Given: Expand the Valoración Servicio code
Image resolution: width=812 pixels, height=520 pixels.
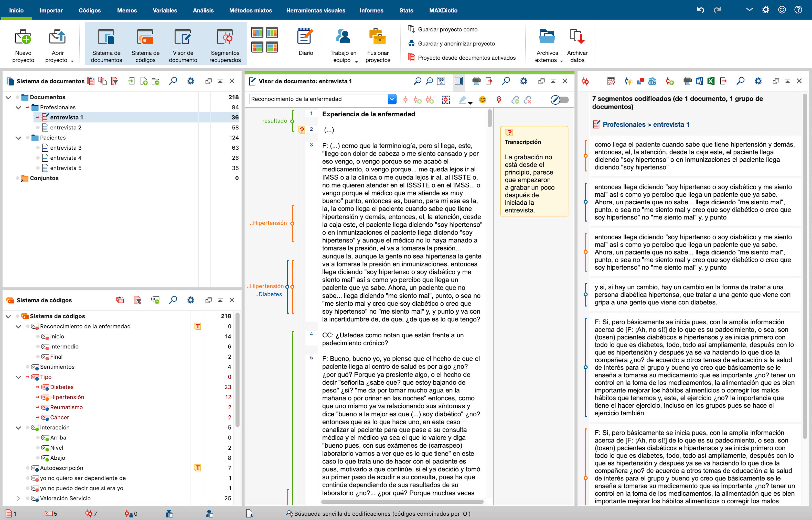Looking at the screenshot, I should point(19,499).
